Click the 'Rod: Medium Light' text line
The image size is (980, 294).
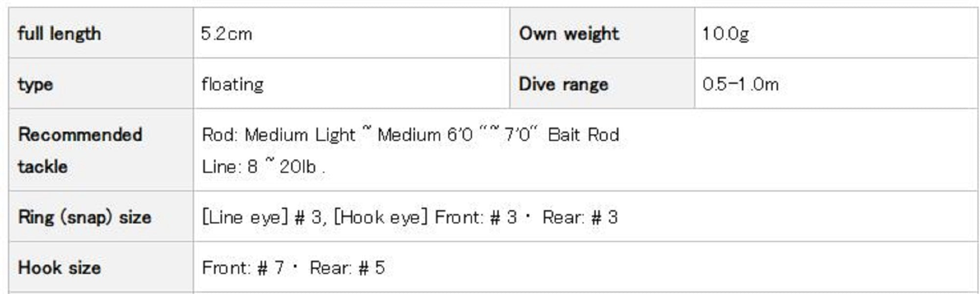(278, 135)
